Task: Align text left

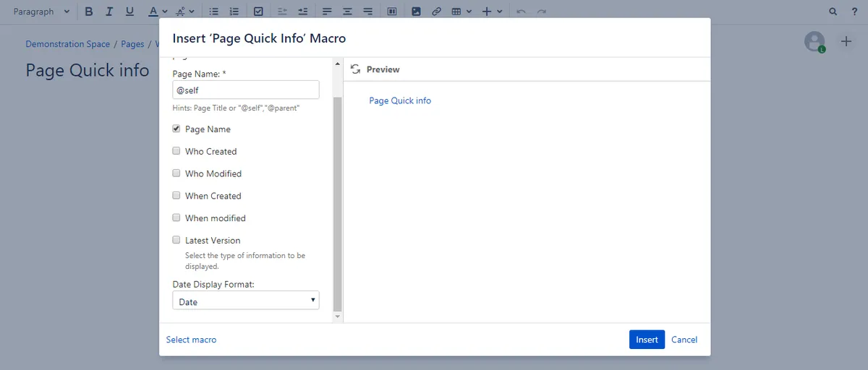Action: pos(327,12)
